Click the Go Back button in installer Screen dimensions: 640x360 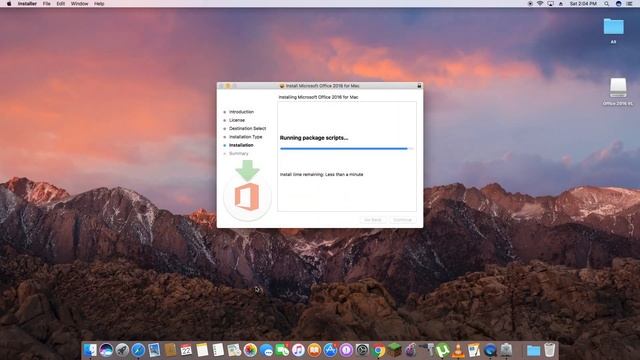(373, 220)
